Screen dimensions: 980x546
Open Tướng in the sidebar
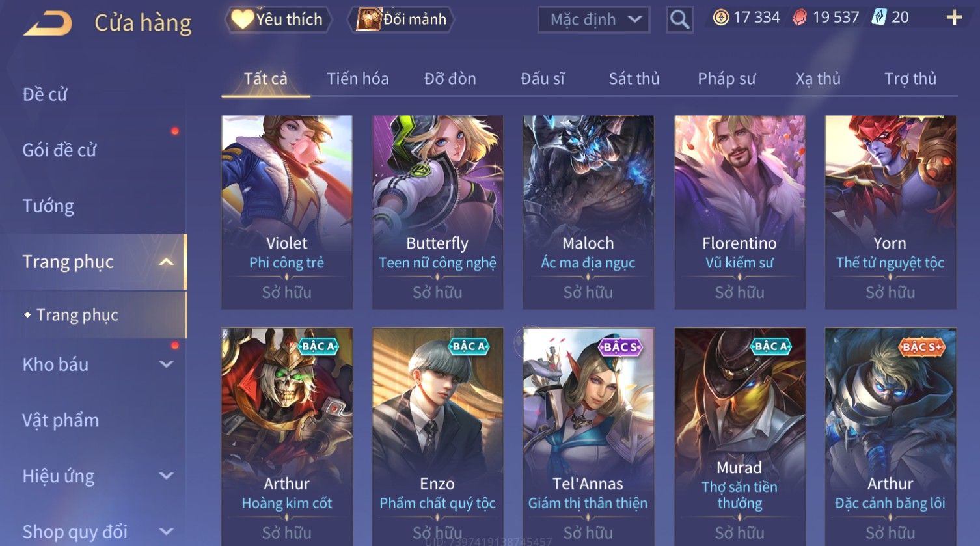pyautogui.click(x=48, y=206)
